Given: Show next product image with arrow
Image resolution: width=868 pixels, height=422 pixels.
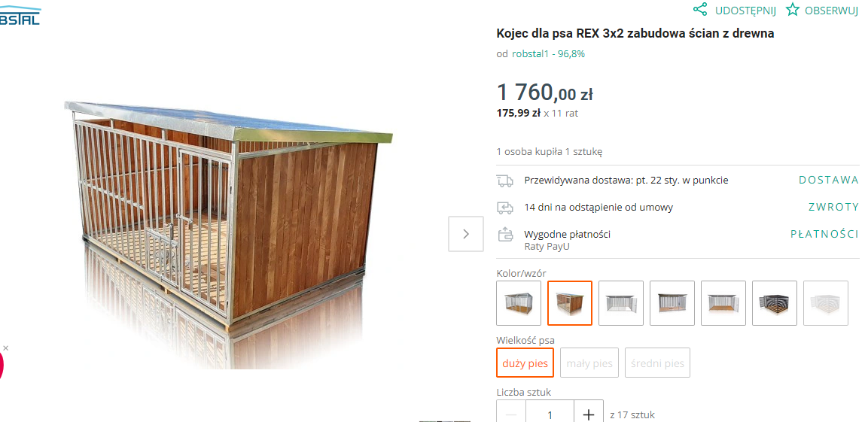Looking at the screenshot, I should click(x=465, y=234).
